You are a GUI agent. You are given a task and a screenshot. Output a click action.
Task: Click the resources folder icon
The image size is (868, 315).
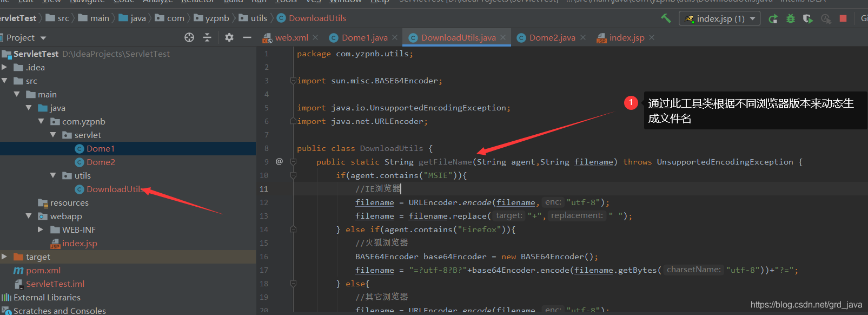pos(43,203)
